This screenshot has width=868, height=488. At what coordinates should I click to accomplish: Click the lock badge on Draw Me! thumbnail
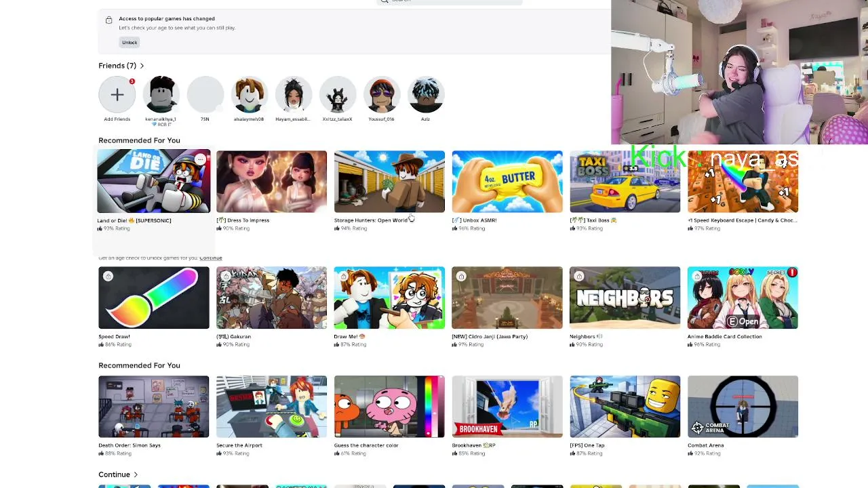click(x=344, y=276)
